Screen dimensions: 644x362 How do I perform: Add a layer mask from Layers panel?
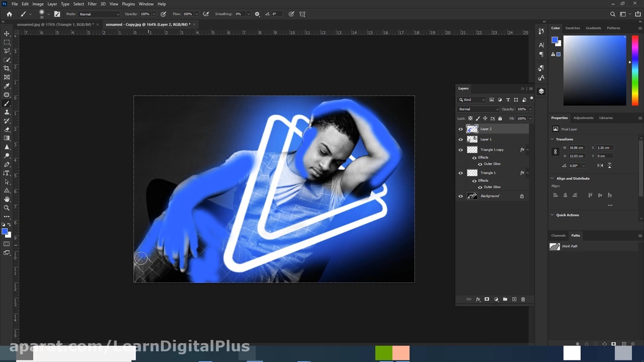point(487,299)
